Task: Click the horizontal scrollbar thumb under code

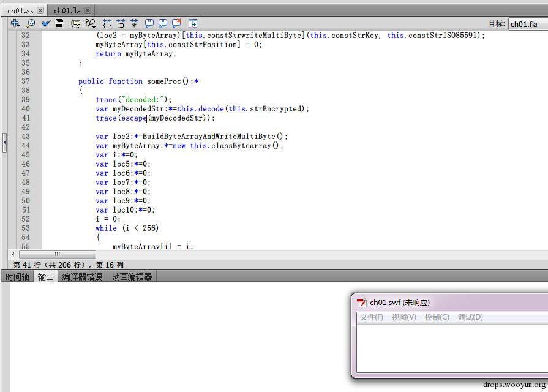Action: tap(58, 254)
